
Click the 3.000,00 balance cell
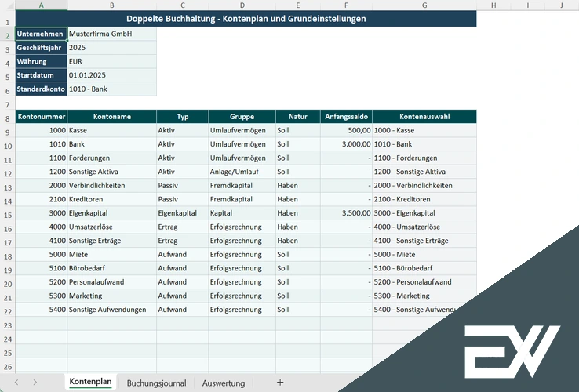click(x=346, y=144)
